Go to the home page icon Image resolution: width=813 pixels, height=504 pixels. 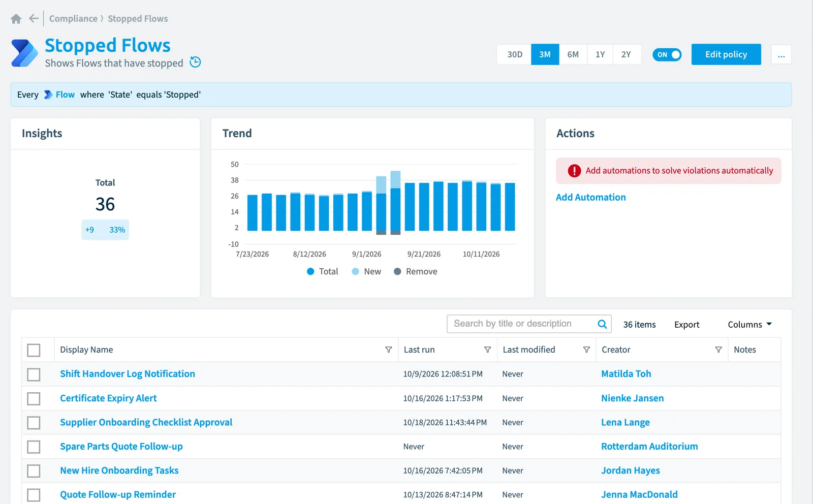16,19
